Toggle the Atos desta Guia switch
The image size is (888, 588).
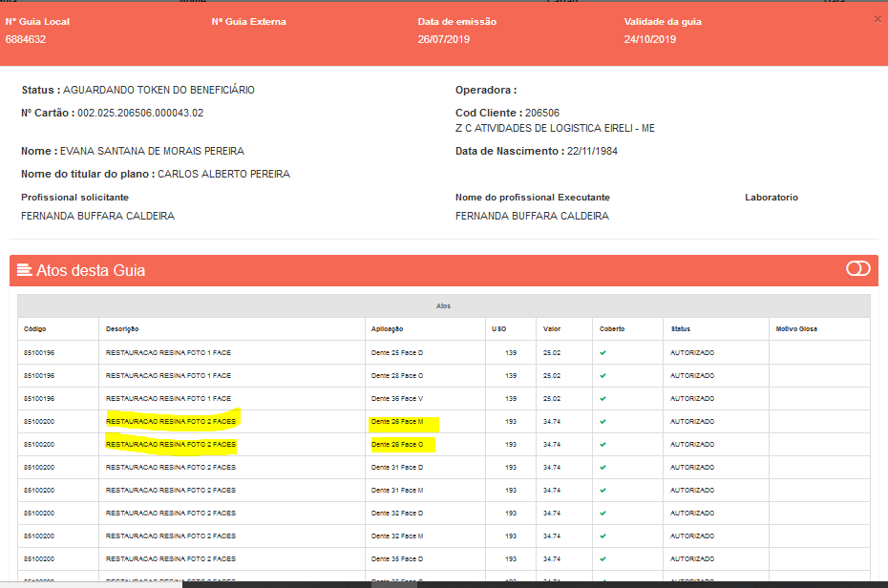click(x=857, y=269)
